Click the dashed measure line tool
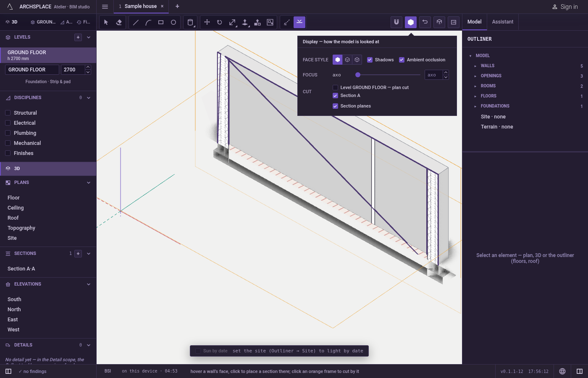 pyautogui.click(x=287, y=22)
